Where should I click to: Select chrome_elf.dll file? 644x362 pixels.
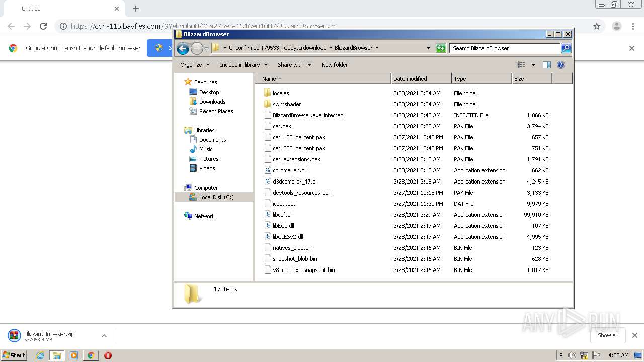pyautogui.click(x=289, y=170)
